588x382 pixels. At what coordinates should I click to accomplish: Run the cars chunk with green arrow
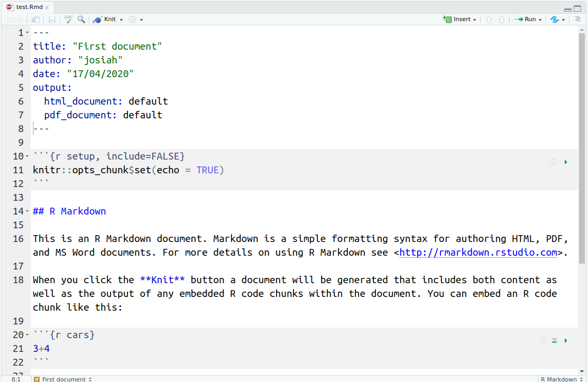click(566, 341)
